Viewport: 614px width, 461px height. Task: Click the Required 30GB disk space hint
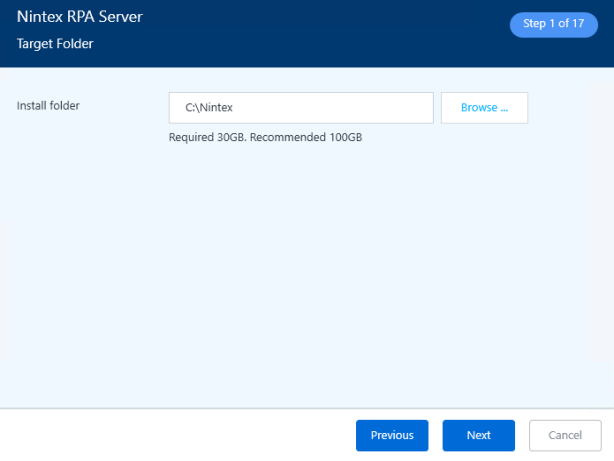(x=208, y=137)
